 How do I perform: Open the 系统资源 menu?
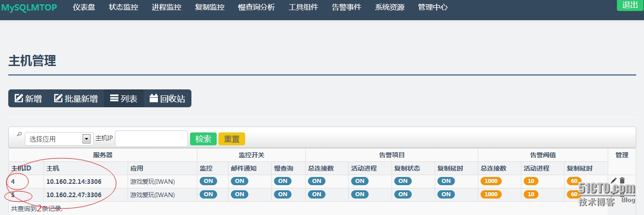pyautogui.click(x=390, y=7)
